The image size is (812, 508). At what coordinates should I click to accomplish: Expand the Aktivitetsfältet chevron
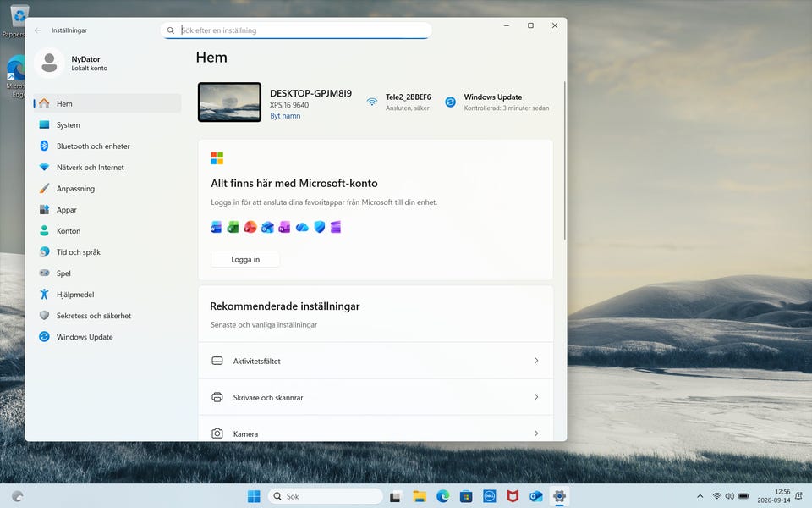[536, 361]
